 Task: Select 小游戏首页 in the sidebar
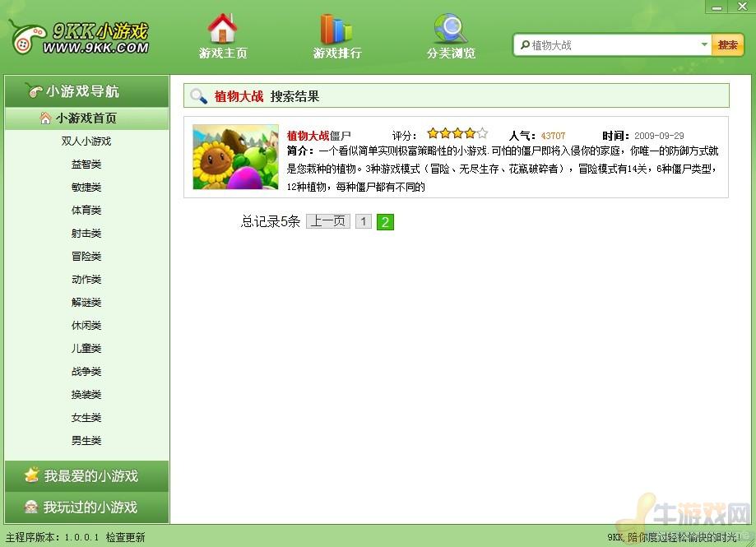click(86, 118)
